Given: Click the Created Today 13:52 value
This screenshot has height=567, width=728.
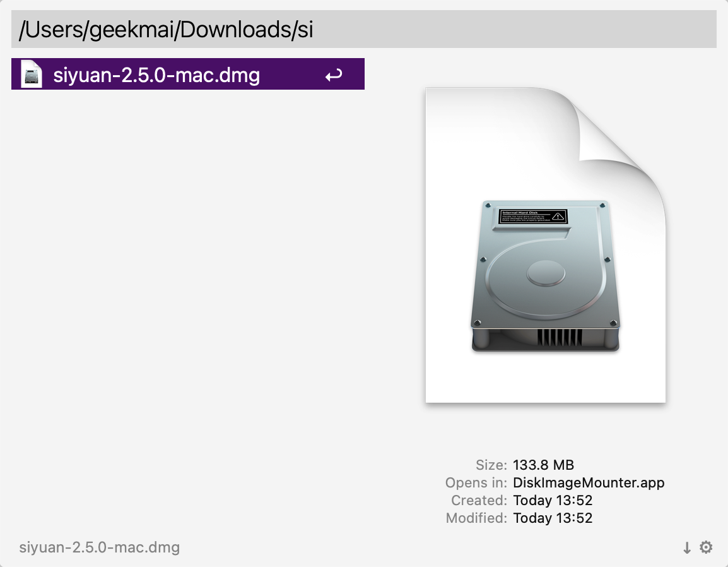Looking at the screenshot, I should [x=553, y=500].
